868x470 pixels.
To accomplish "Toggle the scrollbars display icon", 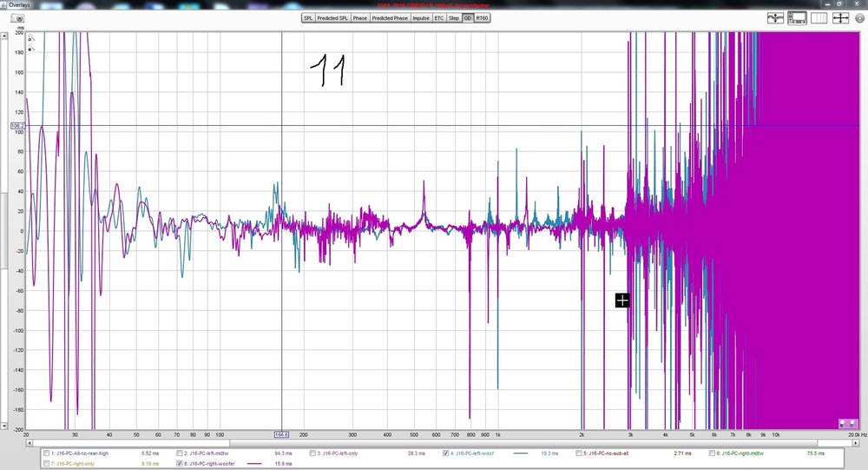I will pos(797,18).
